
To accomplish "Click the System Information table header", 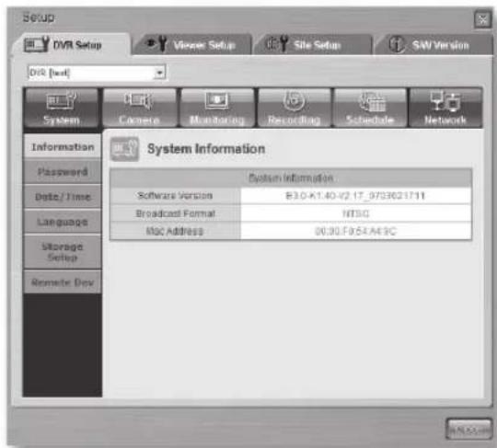I will pos(291,178).
